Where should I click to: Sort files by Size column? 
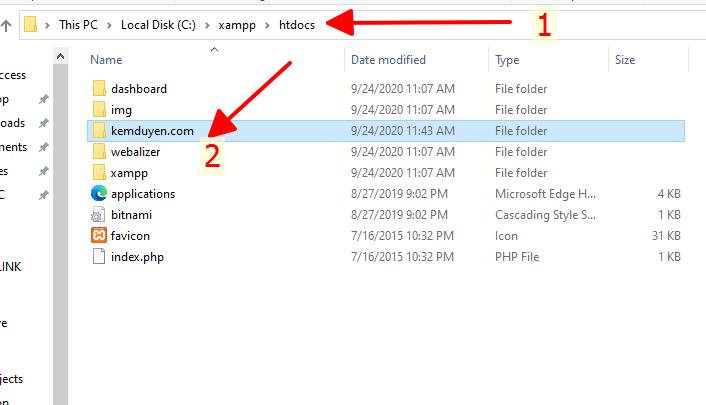[625, 60]
